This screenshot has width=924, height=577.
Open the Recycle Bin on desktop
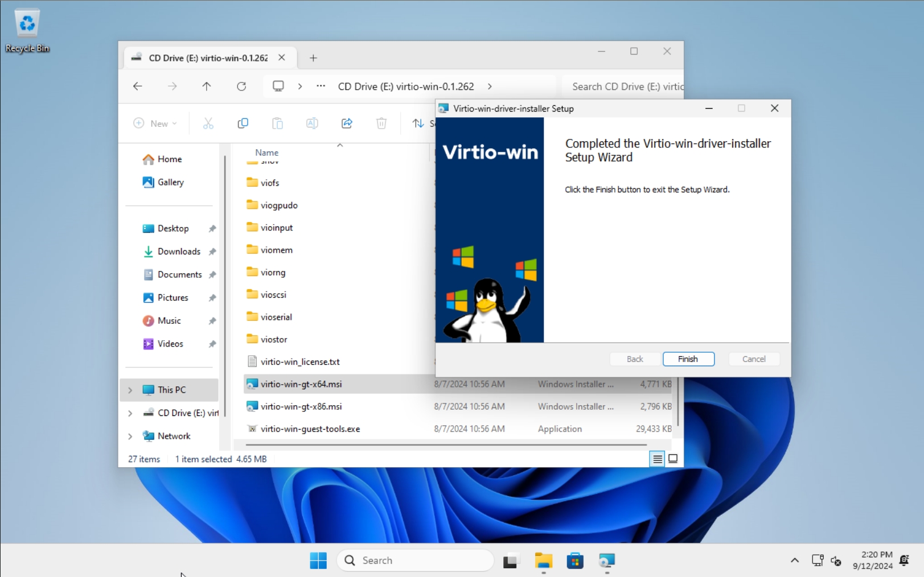[27, 31]
